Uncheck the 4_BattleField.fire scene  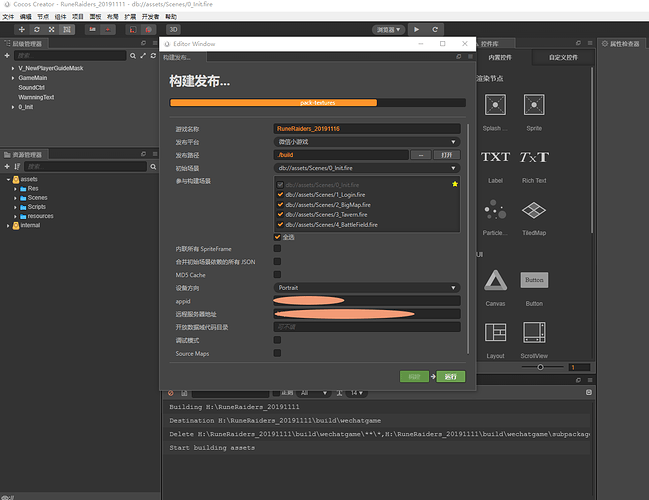pos(280,225)
